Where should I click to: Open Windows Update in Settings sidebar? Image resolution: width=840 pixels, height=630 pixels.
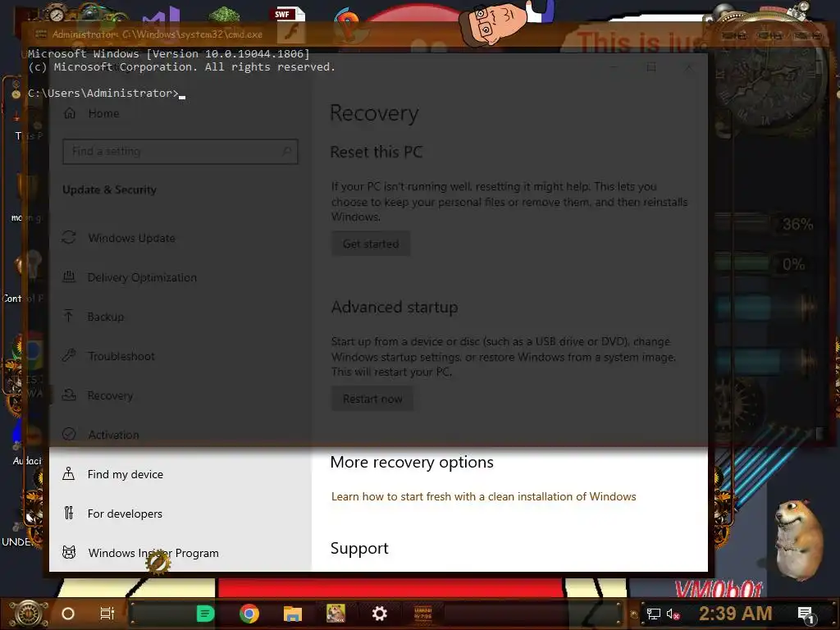(x=131, y=238)
